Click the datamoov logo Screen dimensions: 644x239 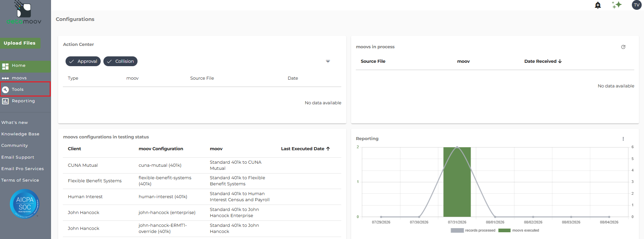[x=24, y=12]
